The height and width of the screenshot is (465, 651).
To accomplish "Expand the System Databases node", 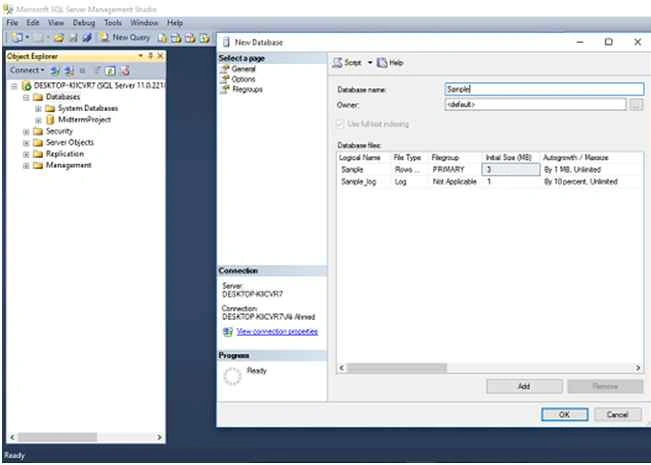I will [x=38, y=108].
